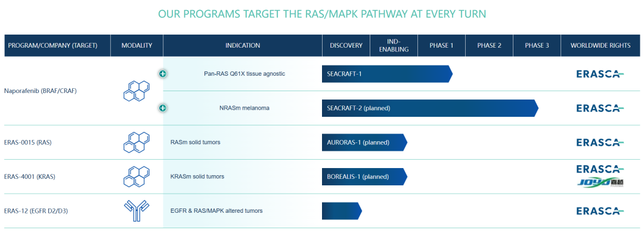Screen dimensions: 644x233
Task: Select the SEACRAFT-1 progress bar
Action: [387, 74]
